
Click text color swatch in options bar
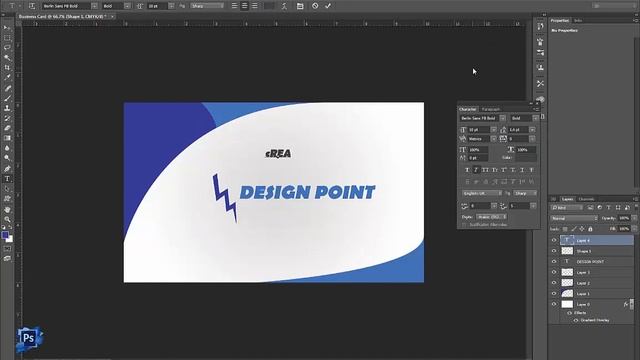269,6
